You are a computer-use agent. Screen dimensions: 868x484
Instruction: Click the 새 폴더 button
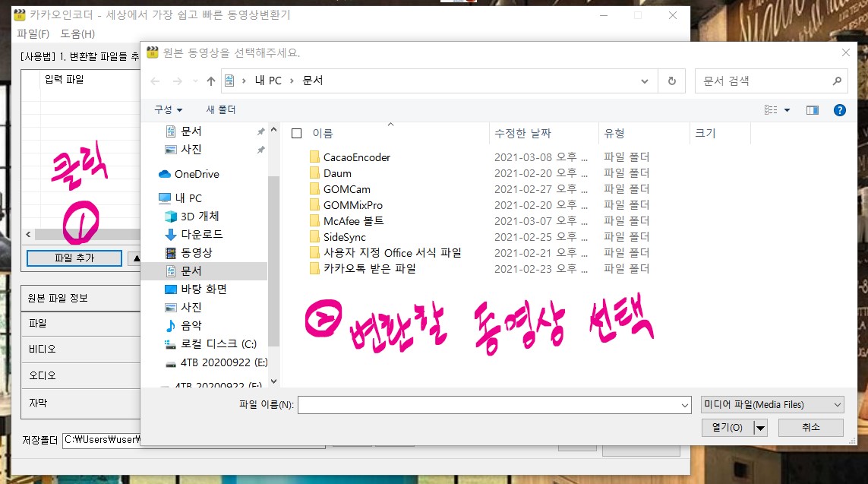click(x=221, y=109)
